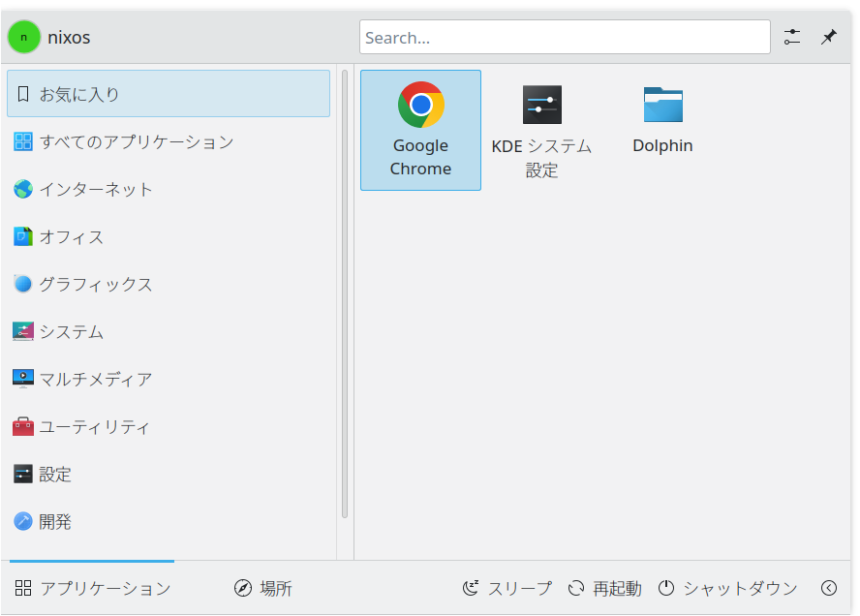Expand more session options chevron
Screen dimensions: 860x616
coord(829,588)
